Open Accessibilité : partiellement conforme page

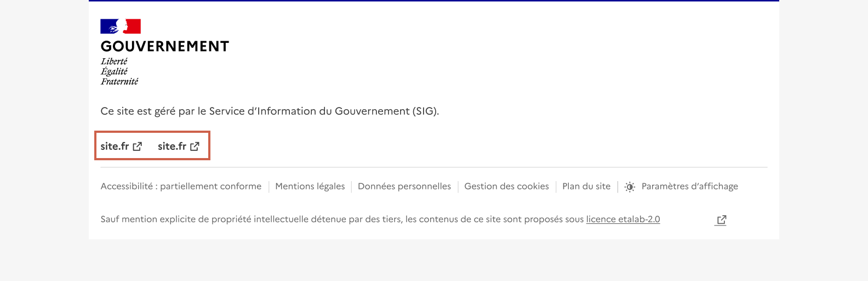[181, 187]
